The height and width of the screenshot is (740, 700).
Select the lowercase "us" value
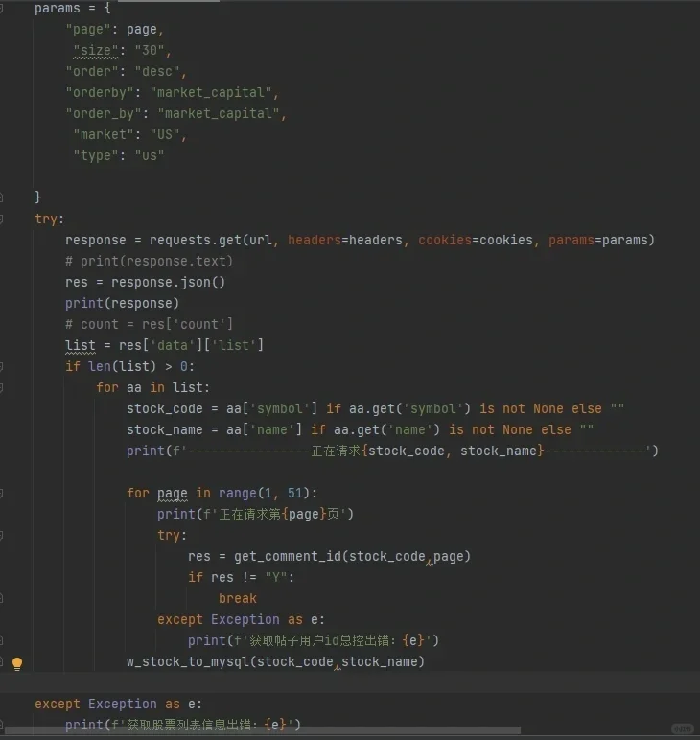point(150,155)
